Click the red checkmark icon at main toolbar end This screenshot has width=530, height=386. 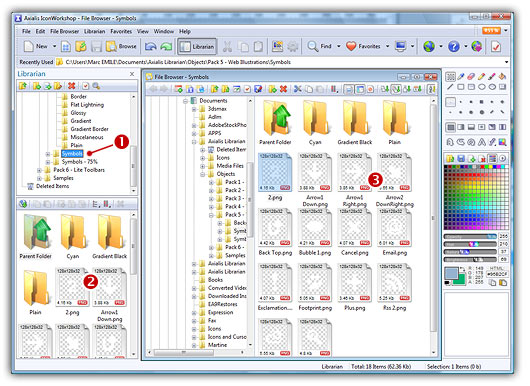coord(496,46)
